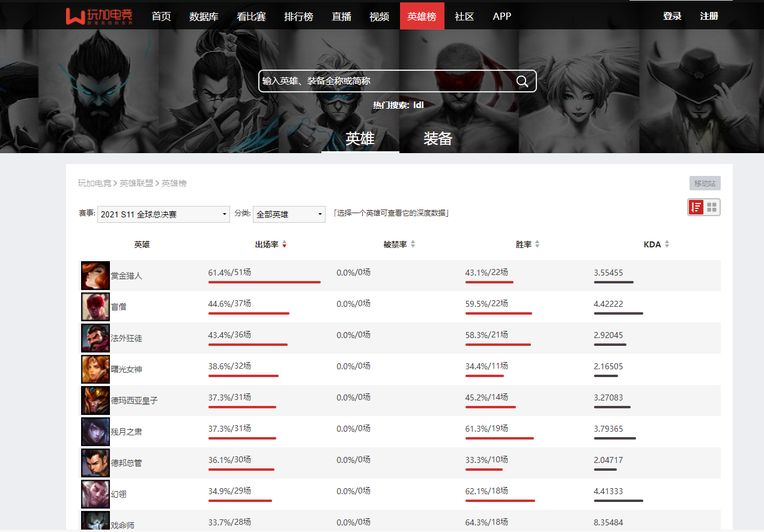Click hero name 幻翎

pos(118,494)
